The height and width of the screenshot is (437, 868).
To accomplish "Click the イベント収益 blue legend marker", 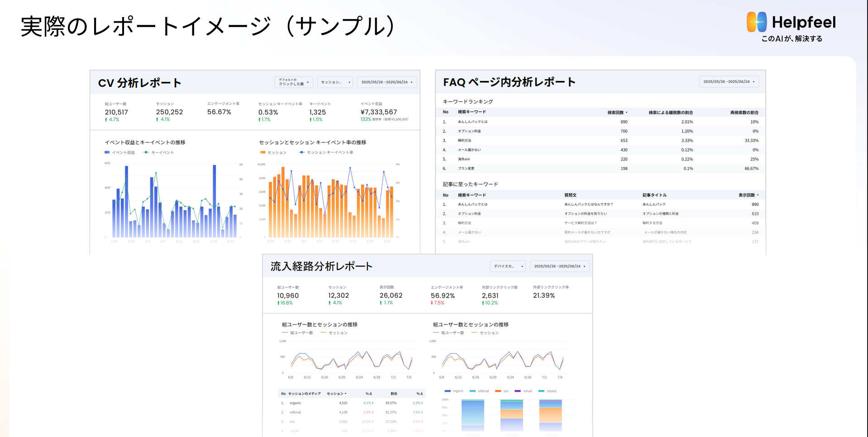I will pos(107,152).
